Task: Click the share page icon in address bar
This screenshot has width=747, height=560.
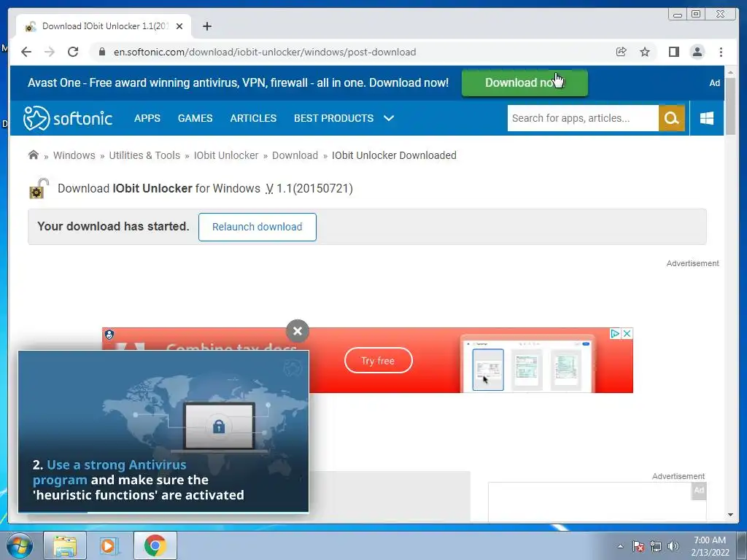Action: pos(622,52)
